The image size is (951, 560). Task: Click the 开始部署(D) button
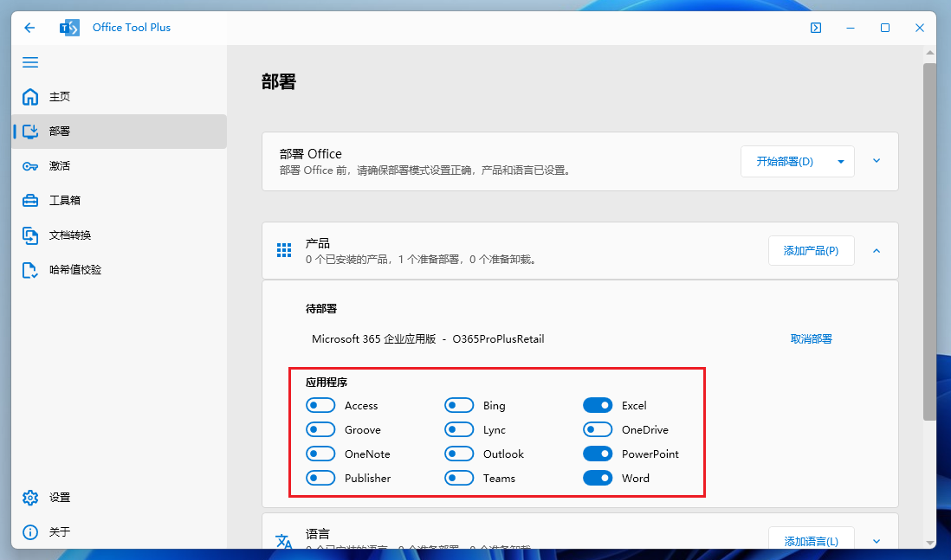pos(785,162)
